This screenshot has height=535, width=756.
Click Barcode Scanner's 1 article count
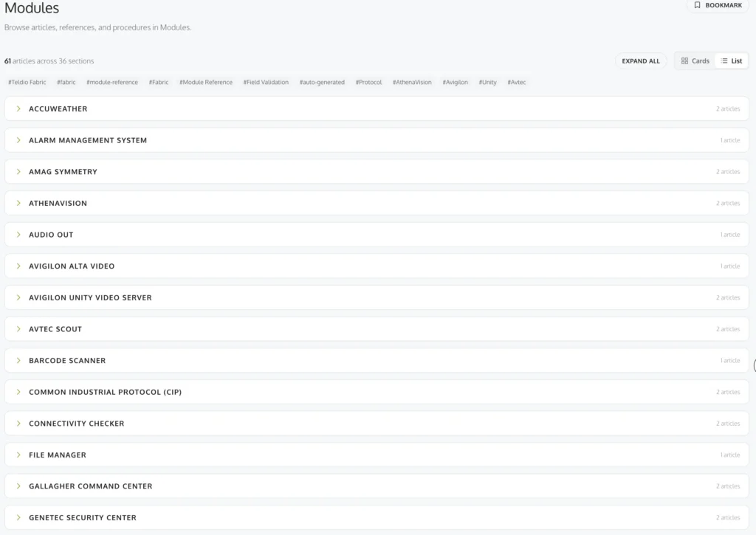730,361
